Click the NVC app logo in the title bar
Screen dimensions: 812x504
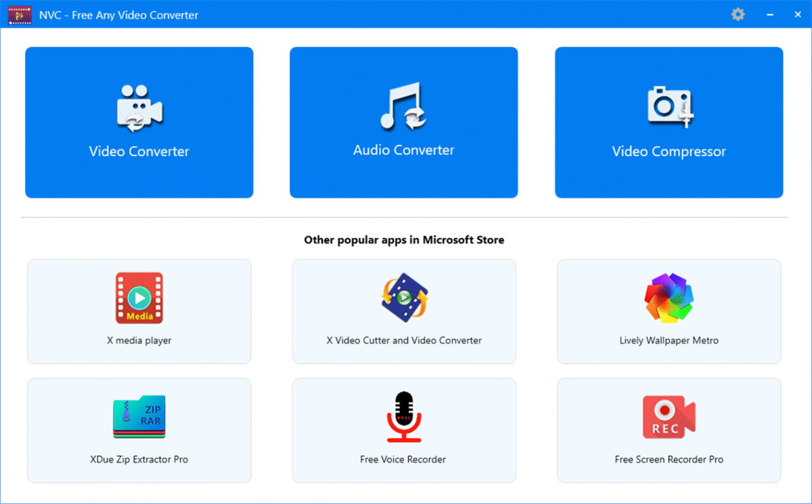20,14
